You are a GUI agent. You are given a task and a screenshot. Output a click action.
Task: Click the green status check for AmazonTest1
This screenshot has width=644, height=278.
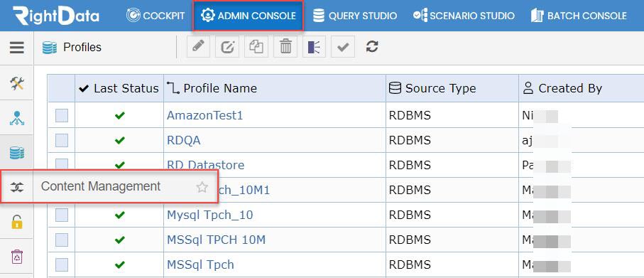pos(119,116)
